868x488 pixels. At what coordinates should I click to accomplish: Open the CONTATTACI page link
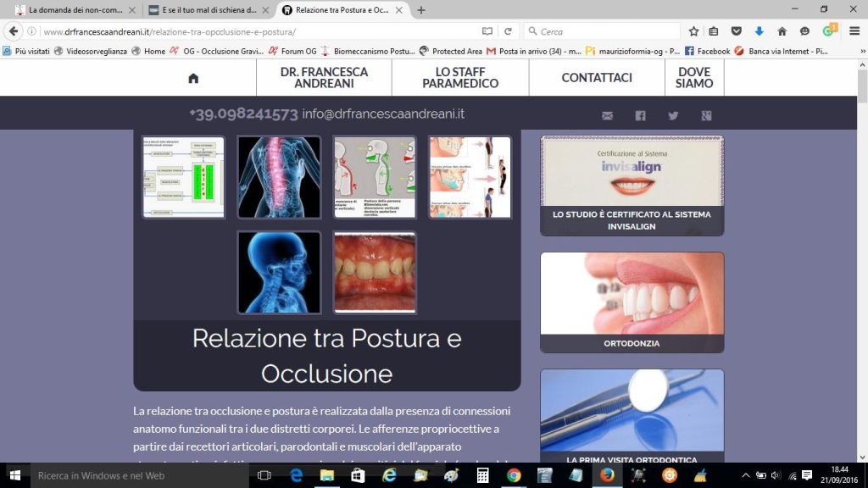pos(597,78)
